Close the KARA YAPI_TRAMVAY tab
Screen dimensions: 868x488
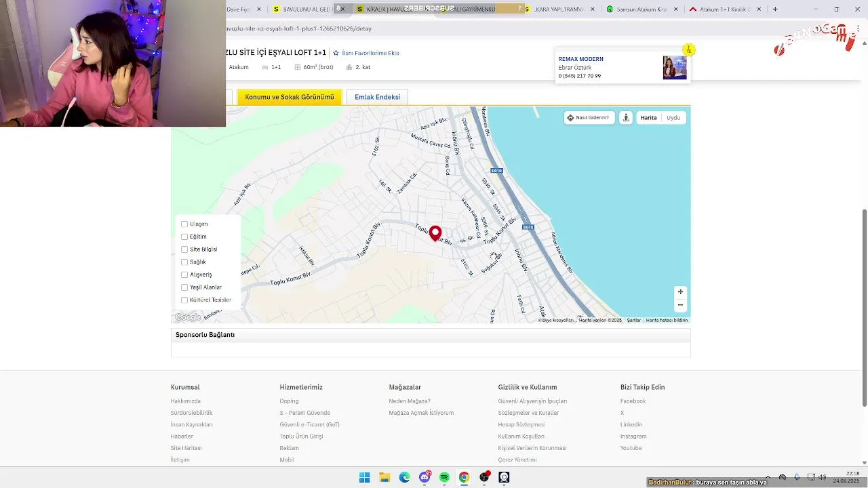point(593,9)
